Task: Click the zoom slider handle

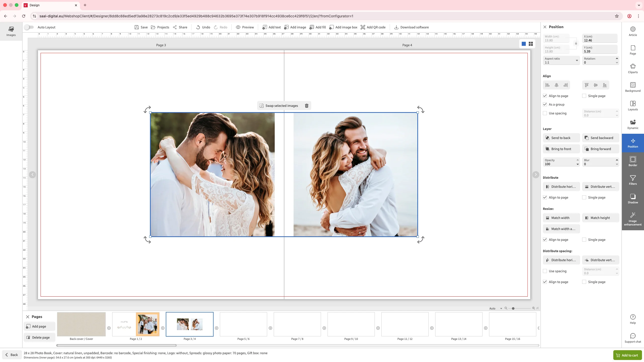Action: pyautogui.click(x=513, y=308)
